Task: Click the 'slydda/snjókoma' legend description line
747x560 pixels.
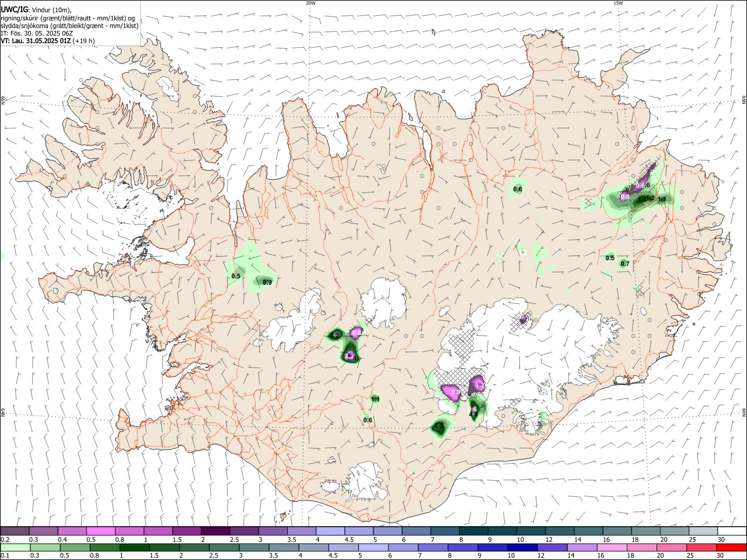Action: point(69,26)
